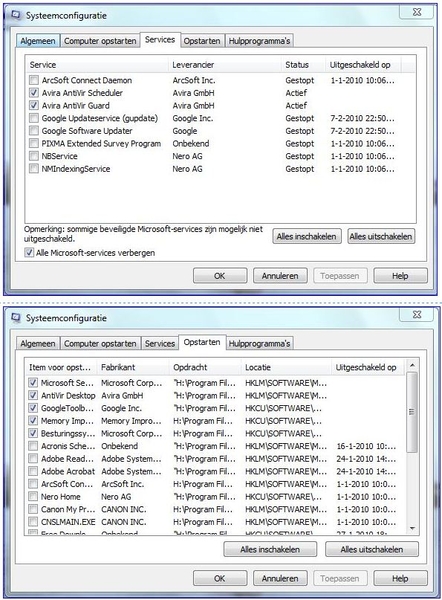Sort services by the Leverancier column header
This screenshot has width=442, height=600.
[225, 65]
